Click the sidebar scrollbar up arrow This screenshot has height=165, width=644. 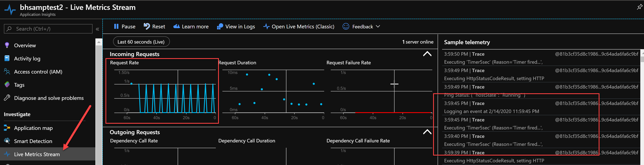click(99, 42)
